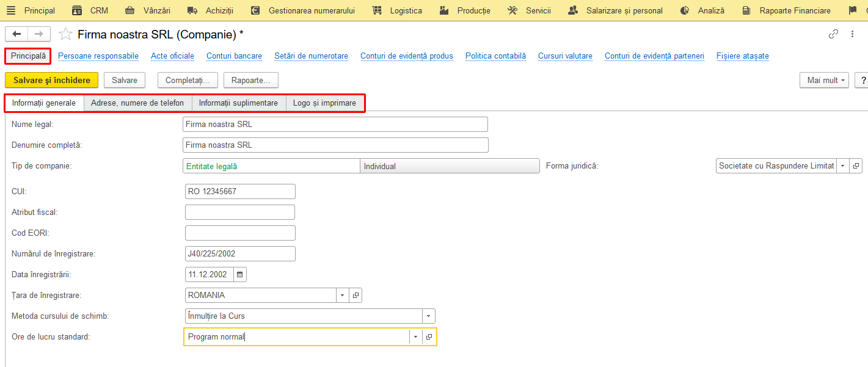Expand the Metoda cursului de schimb dropdown
868x367 pixels.
pos(429,316)
